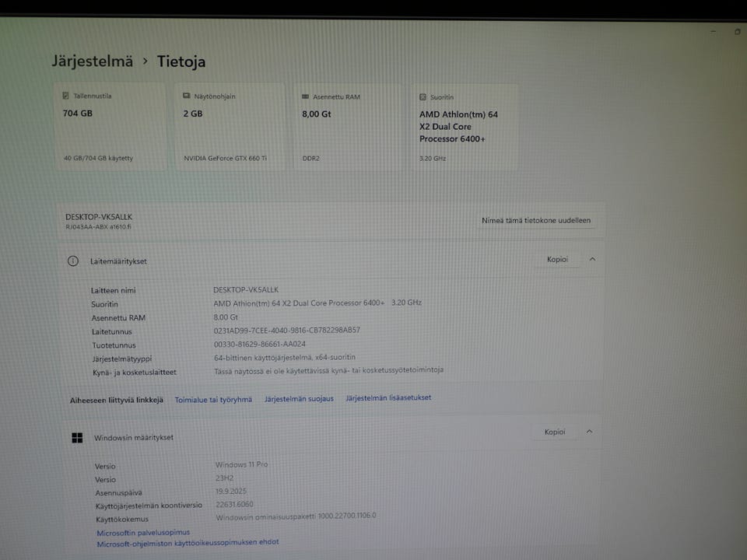Select the DESKTOP-VK5ALLK name in header
Image resolution: width=747 pixels, height=560 pixels.
tap(99, 217)
